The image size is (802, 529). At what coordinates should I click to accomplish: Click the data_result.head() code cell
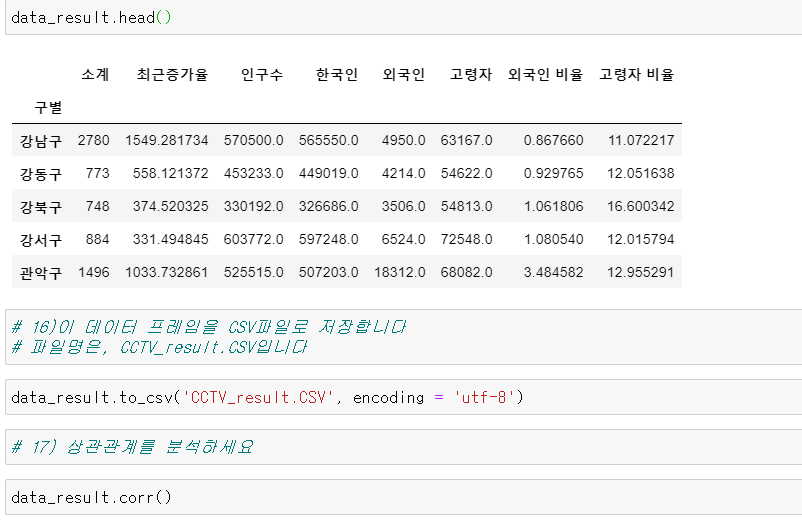coord(404,17)
